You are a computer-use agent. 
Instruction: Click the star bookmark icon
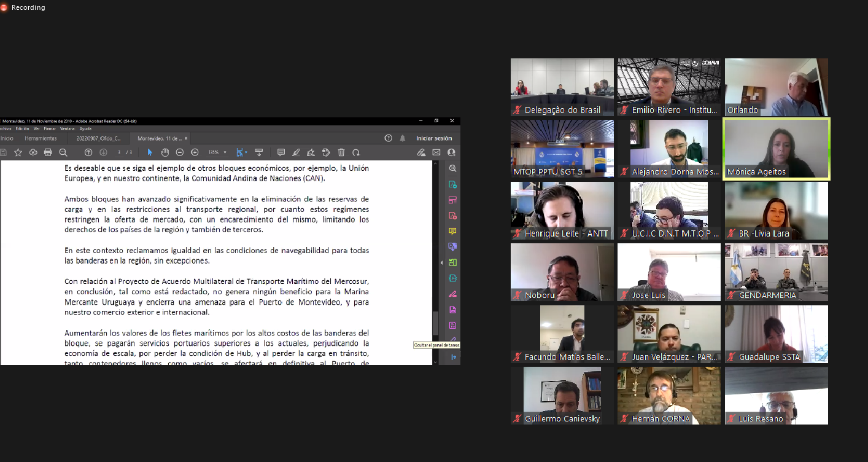tap(18, 152)
